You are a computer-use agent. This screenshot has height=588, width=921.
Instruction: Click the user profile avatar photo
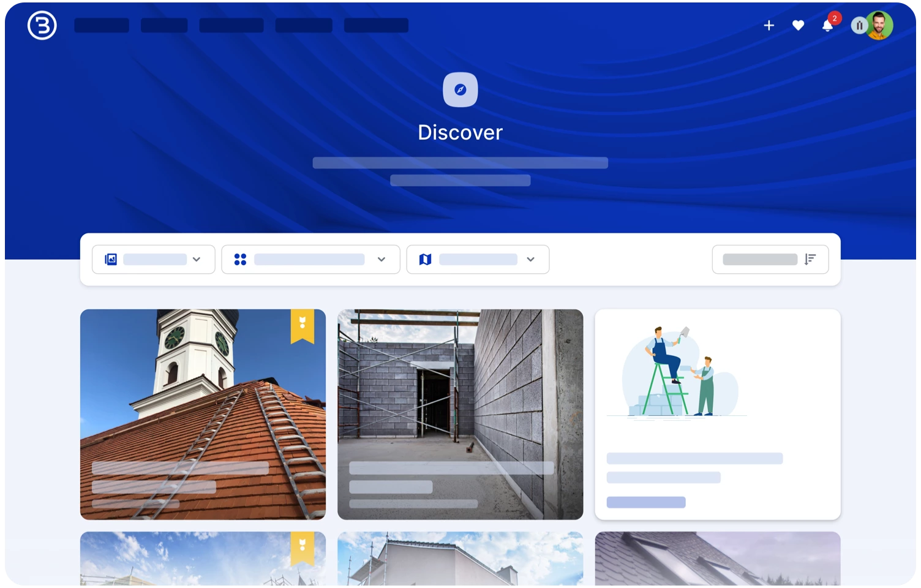click(881, 26)
